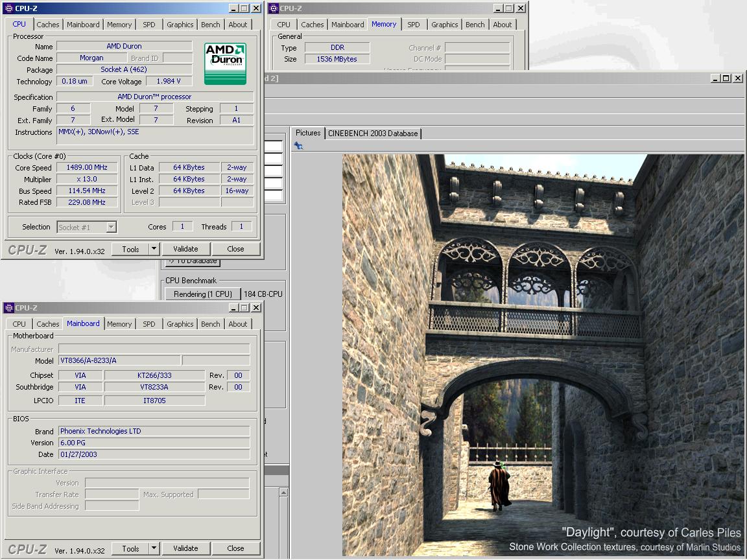
Task: Click the CPU-Z title icon in the top-left window
Action: [x=8, y=8]
